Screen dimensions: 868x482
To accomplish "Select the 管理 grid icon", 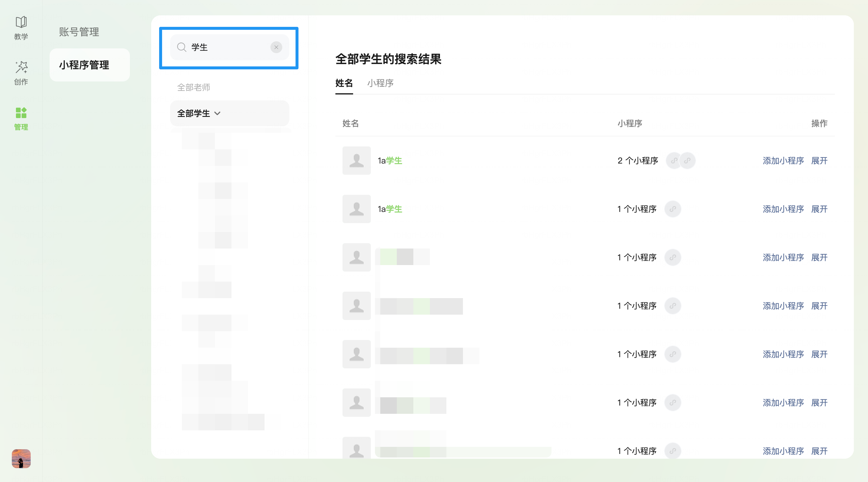I will [21, 118].
